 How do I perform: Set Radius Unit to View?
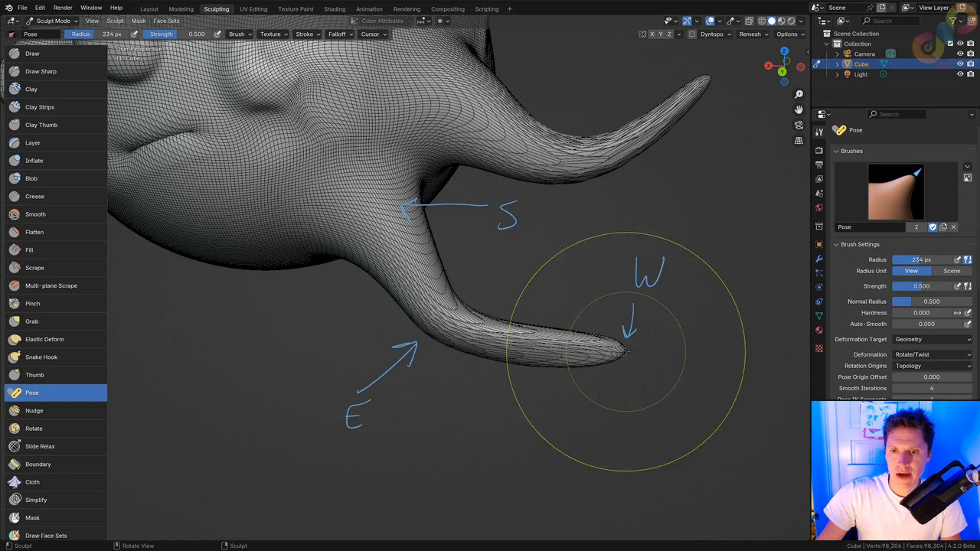pyautogui.click(x=911, y=271)
